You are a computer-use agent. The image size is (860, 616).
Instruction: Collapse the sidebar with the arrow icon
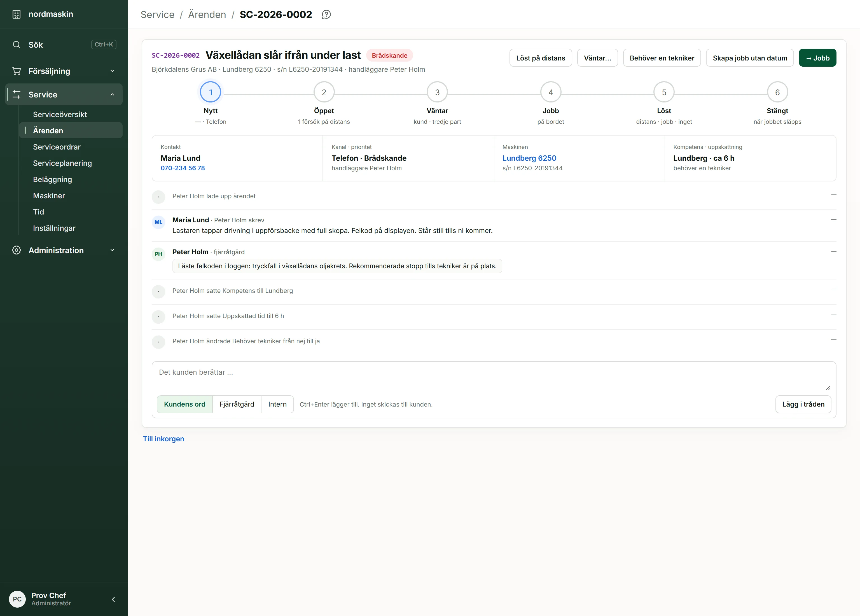(113, 599)
